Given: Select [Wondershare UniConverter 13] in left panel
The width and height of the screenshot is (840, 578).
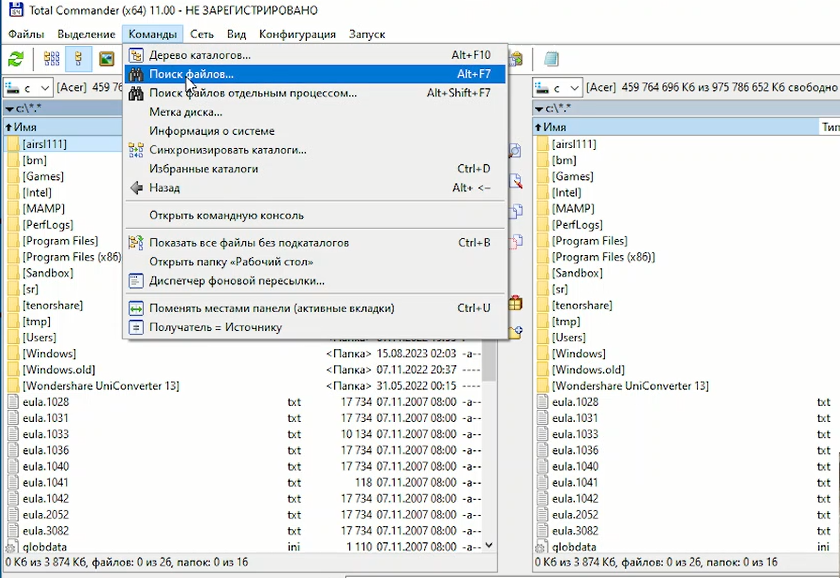Looking at the screenshot, I should tap(101, 386).
